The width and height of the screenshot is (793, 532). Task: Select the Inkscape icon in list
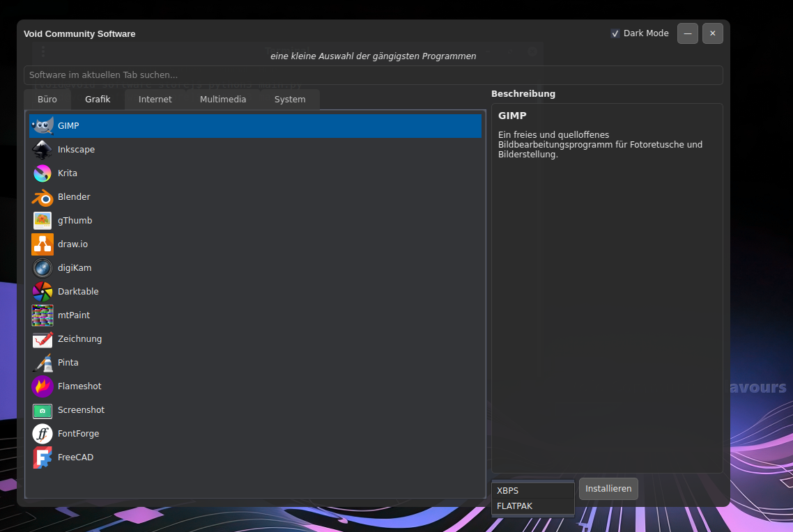pos(43,150)
